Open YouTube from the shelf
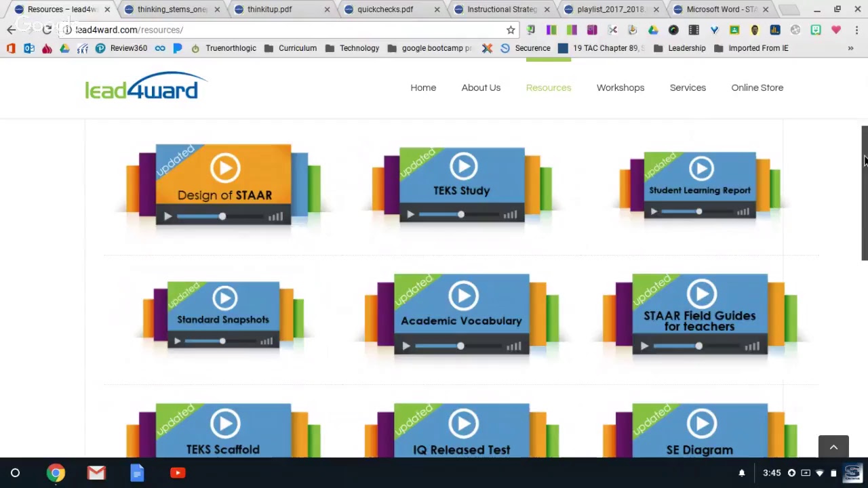This screenshot has height=488, width=868. [178, 473]
